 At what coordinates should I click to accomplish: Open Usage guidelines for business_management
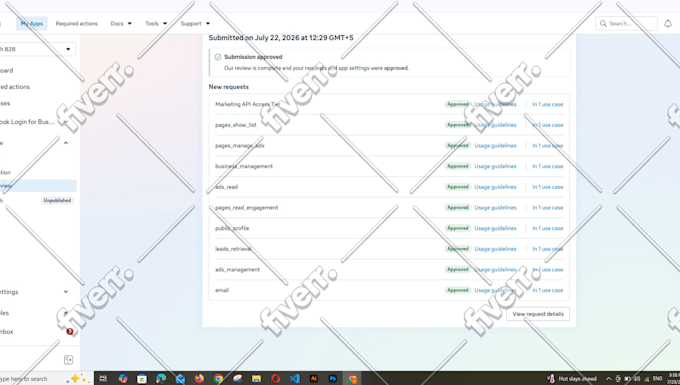click(495, 166)
